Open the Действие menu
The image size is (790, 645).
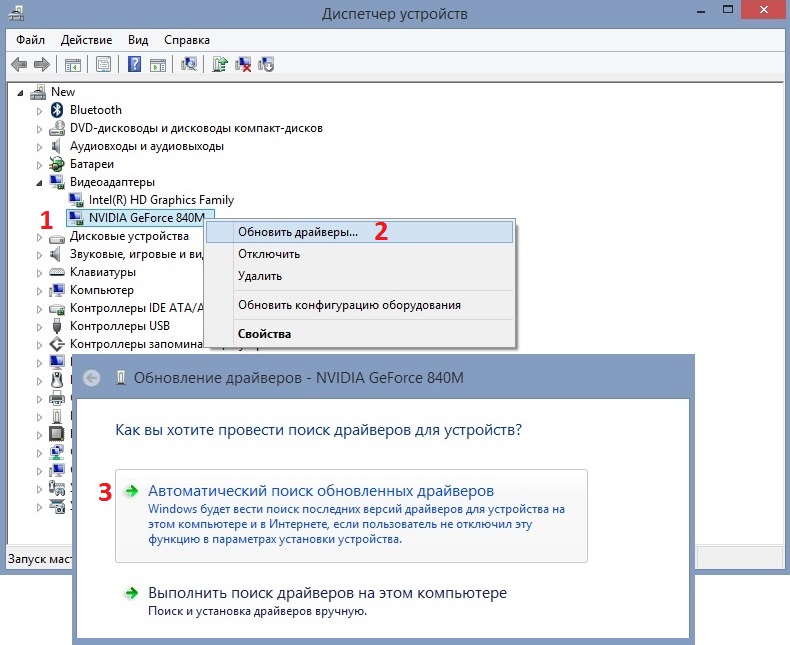pyautogui.click(x=86, y=40)
